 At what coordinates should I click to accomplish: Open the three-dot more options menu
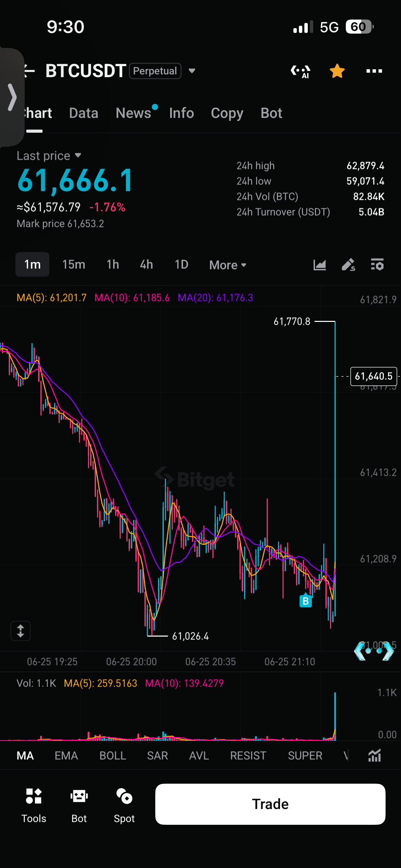374,71
